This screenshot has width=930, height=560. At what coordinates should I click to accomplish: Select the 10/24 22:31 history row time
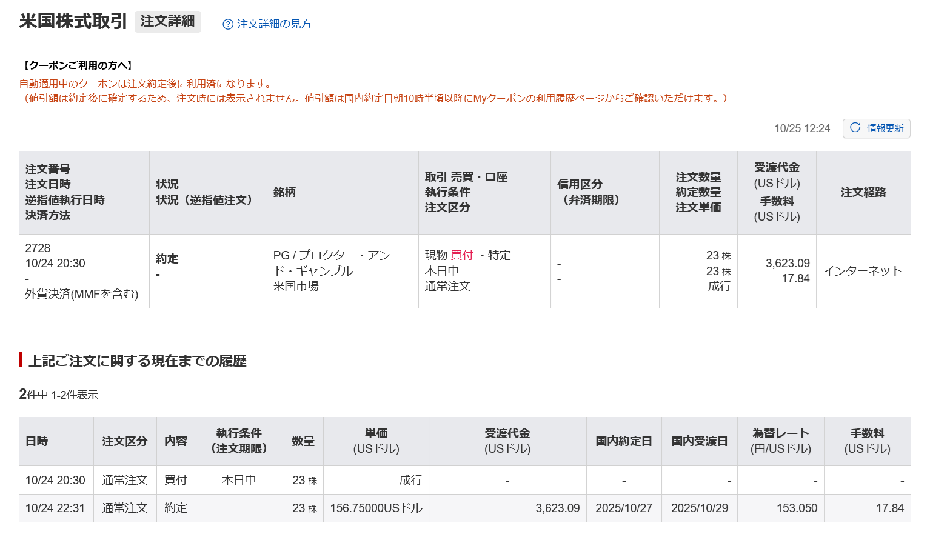pyautogui.click(x=55, y=508)
